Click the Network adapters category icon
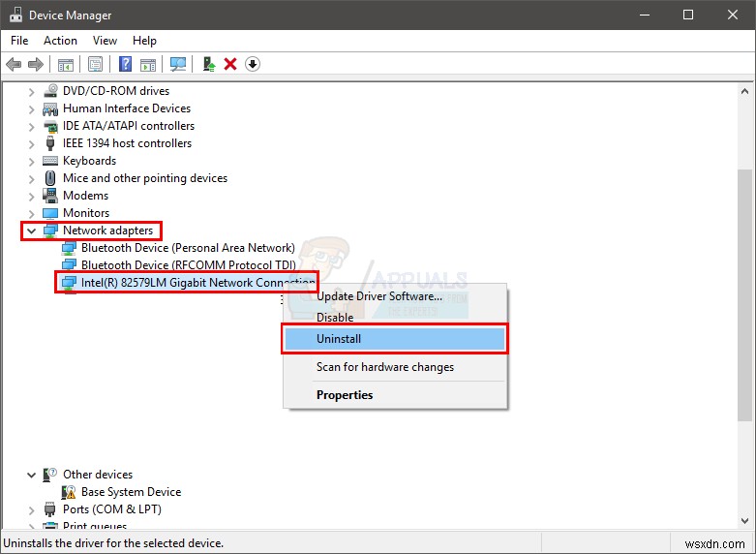Image resolution: width=756 pixels, height=554 pixels. point(50,231)
